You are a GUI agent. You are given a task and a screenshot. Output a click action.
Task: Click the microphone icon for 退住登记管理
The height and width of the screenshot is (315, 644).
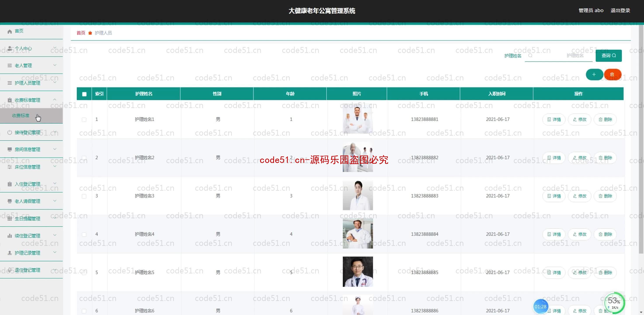click(x=9, y=270)
